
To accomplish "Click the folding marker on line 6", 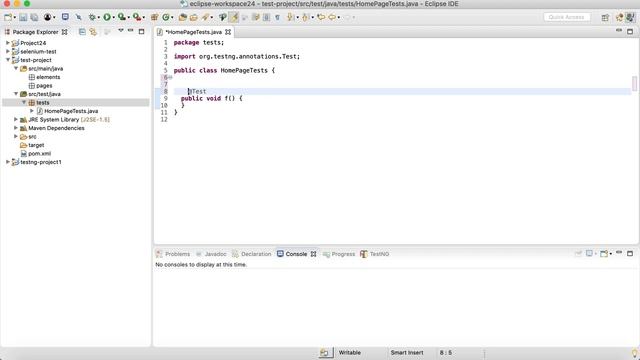I will [170, 77].
